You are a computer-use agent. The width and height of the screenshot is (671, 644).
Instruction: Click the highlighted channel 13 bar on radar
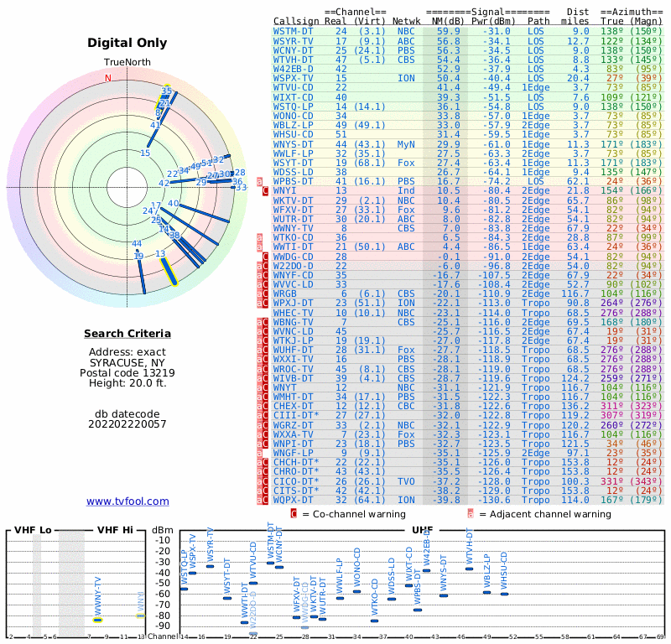tap(169, 271)
